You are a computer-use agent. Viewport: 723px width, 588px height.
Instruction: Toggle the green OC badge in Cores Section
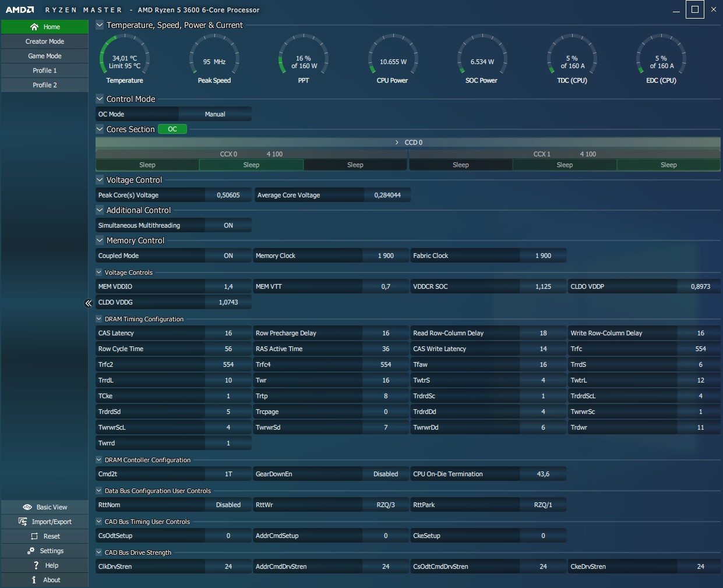(172, 129)
